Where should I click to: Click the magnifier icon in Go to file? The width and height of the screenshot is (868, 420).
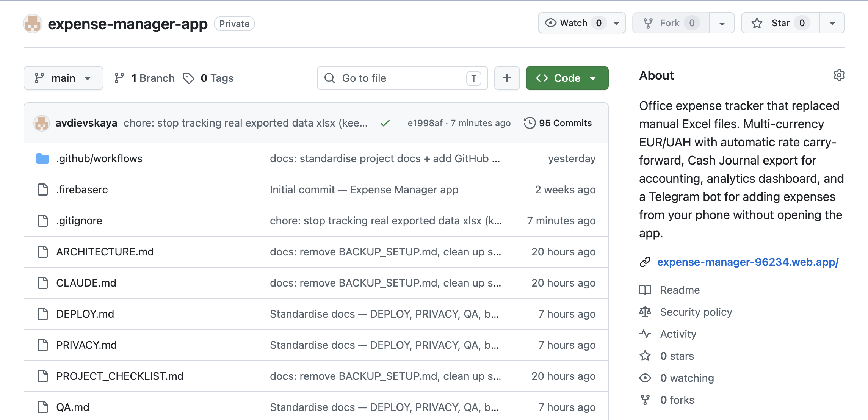330,78
